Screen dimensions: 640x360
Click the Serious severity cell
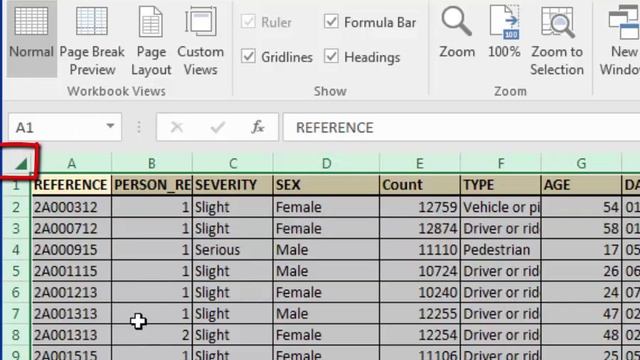[x=233, y=249]
